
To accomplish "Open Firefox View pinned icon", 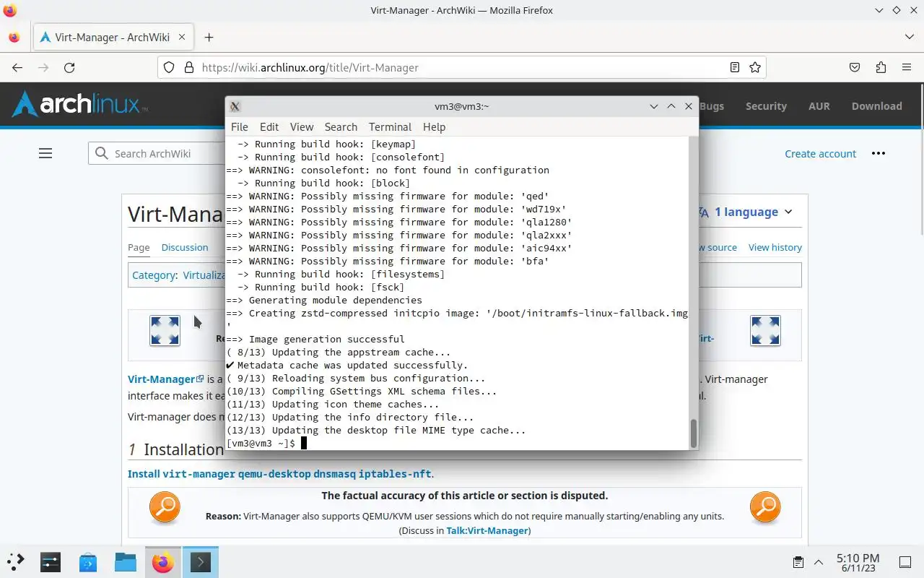I will 14,38.
